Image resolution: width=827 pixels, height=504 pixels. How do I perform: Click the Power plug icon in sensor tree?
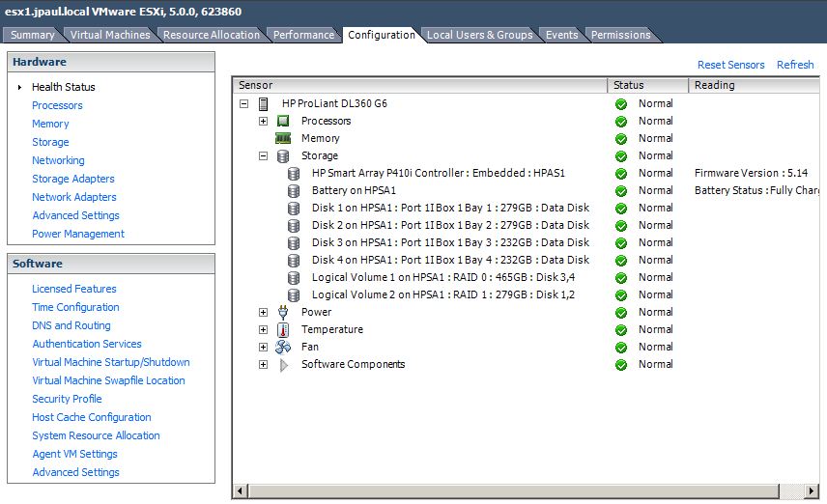[283, 313]
